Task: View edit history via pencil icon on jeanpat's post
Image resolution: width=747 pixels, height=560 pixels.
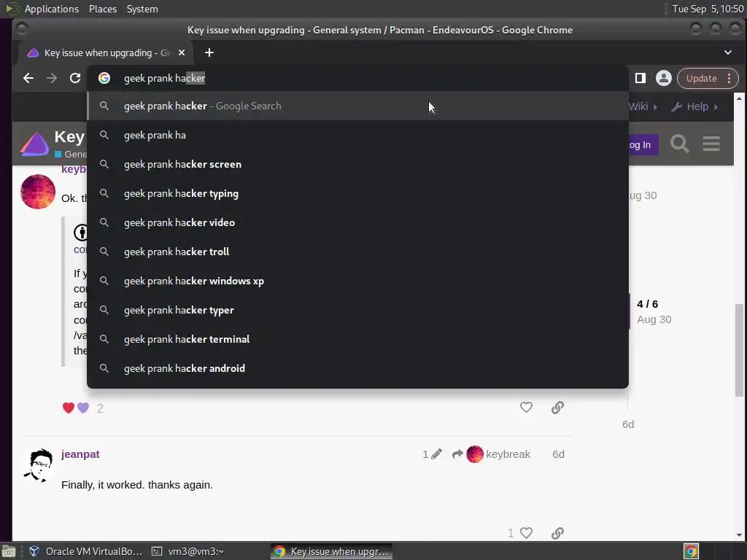Action: [436, 454]
